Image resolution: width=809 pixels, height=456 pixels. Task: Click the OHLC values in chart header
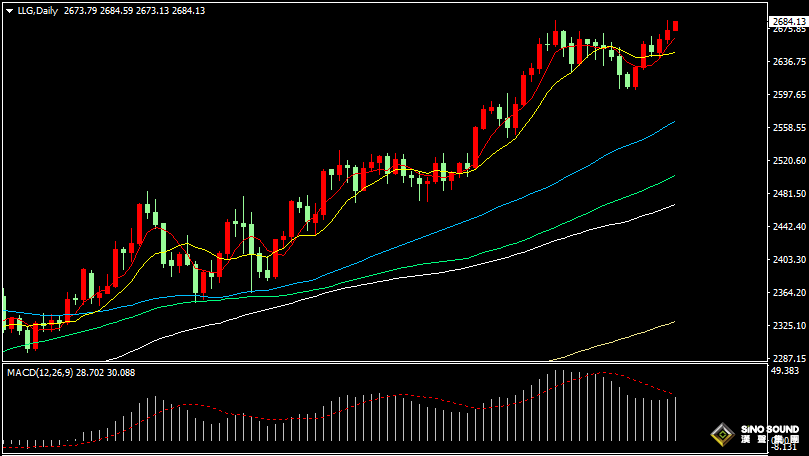tap(134, 10)
